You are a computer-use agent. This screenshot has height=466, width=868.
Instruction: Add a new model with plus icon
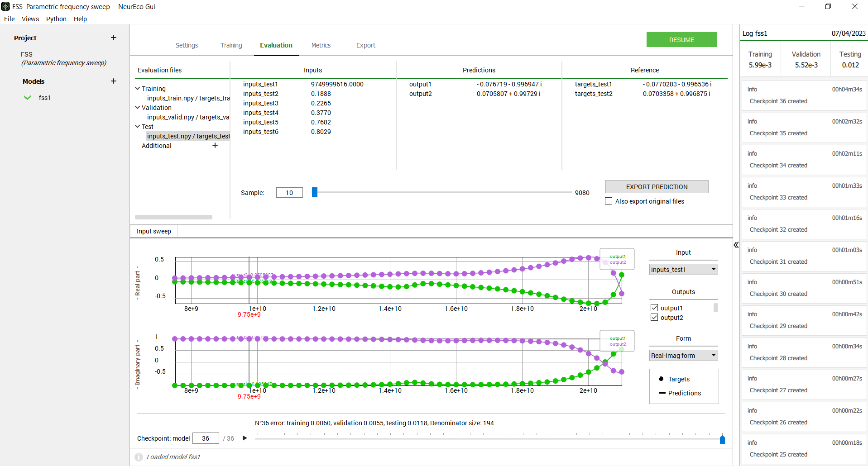pos(114,81)
